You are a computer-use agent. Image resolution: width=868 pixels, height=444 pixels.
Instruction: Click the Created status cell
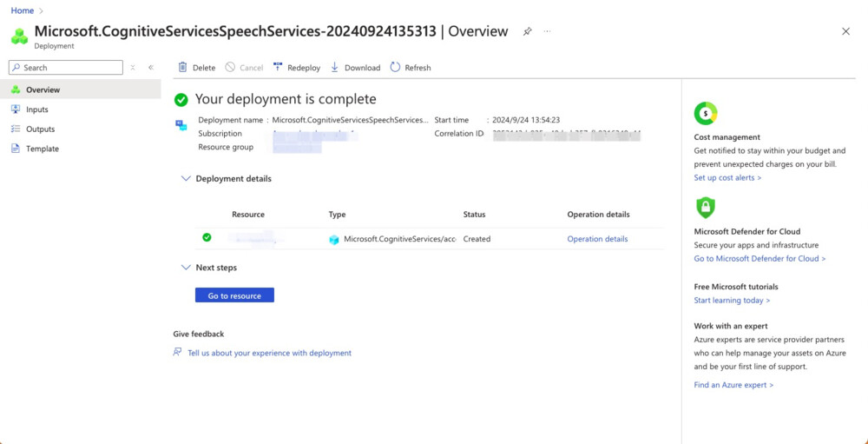coord(477,239)
